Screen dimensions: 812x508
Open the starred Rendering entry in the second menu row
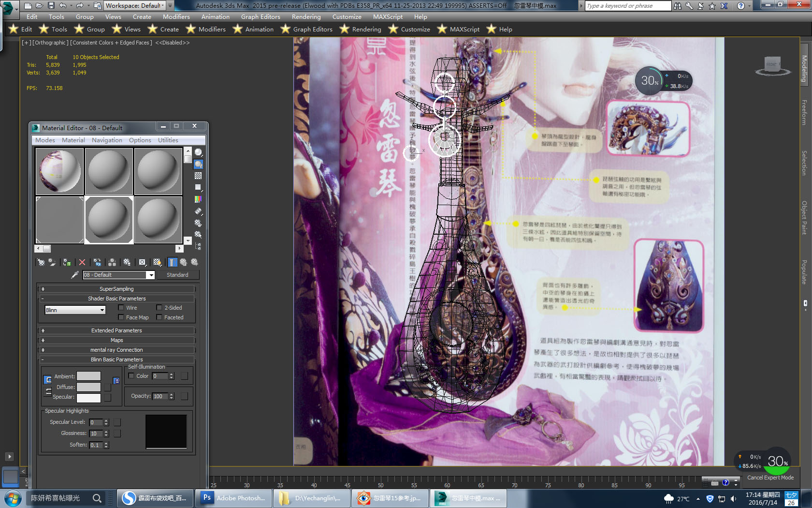pyautogui.click(x=361, y=30)
